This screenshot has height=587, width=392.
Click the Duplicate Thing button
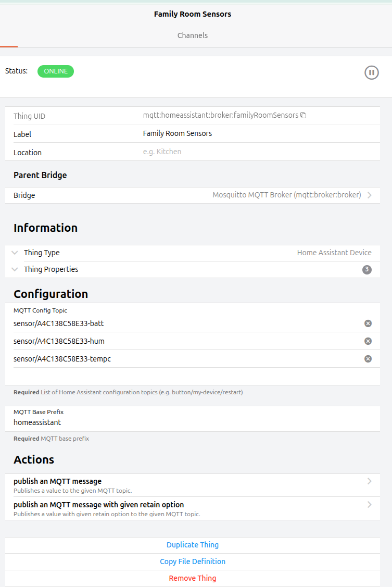pyautogui.click(x=193, y=545)
